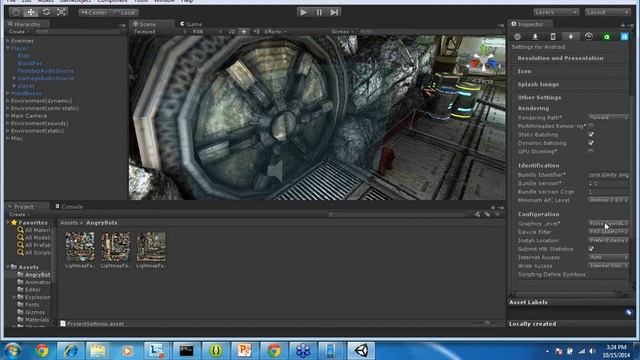
Task: Select the Standalone platform download icon
Action: click(x=535, y=37)
